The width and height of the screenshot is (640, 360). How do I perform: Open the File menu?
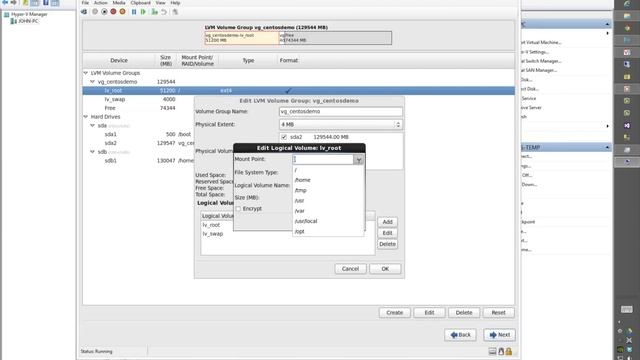(x=85, y=3)
